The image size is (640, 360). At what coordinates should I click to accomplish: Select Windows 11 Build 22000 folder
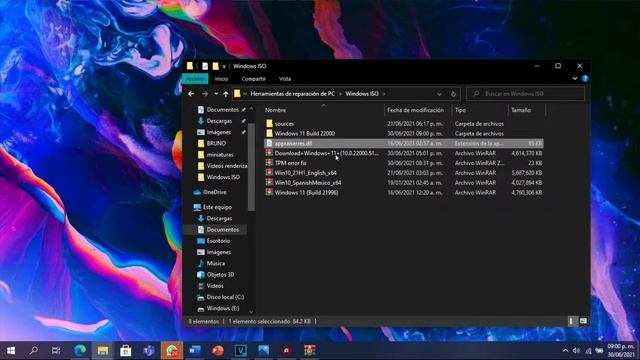[x=304, y=133]
